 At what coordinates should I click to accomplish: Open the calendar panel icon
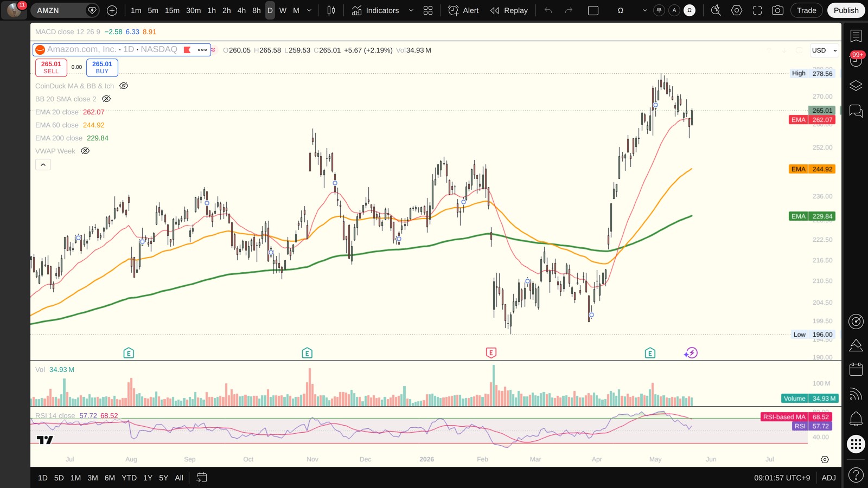tap(856, 369)
